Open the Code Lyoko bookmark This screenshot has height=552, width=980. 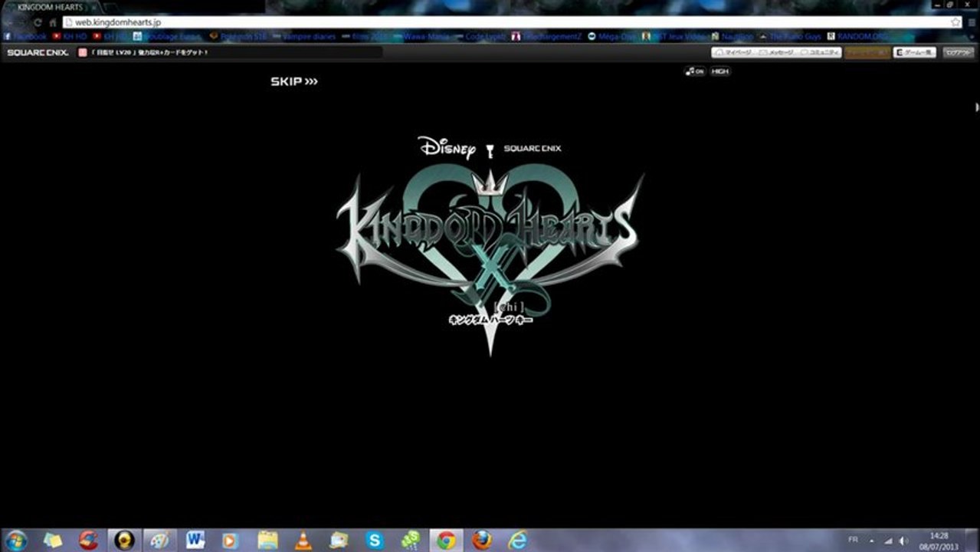480,36
